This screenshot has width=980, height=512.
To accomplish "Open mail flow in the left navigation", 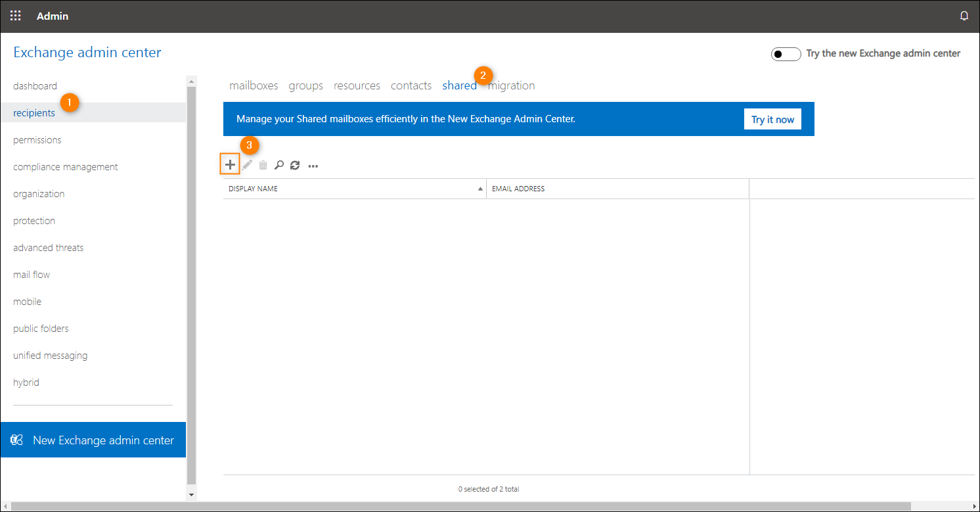I will 32,274.
